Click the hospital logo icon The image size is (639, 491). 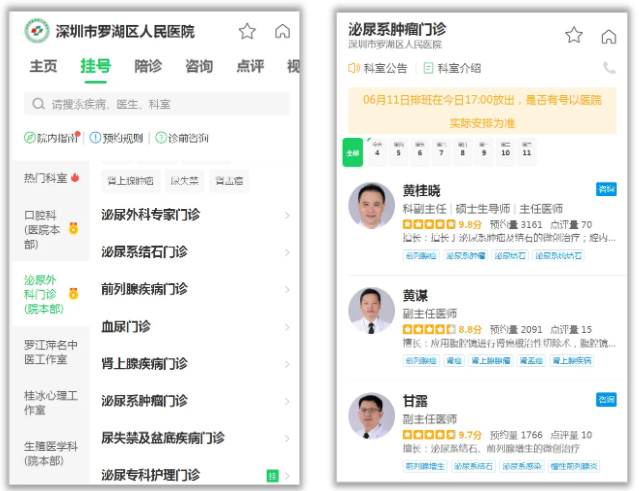click(x=37, y=32)
